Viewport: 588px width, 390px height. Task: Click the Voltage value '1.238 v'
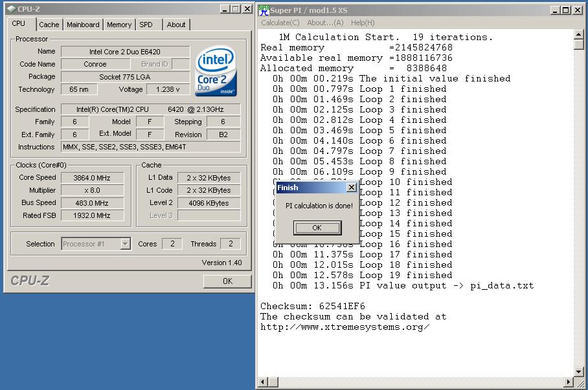tap(168, 89)
